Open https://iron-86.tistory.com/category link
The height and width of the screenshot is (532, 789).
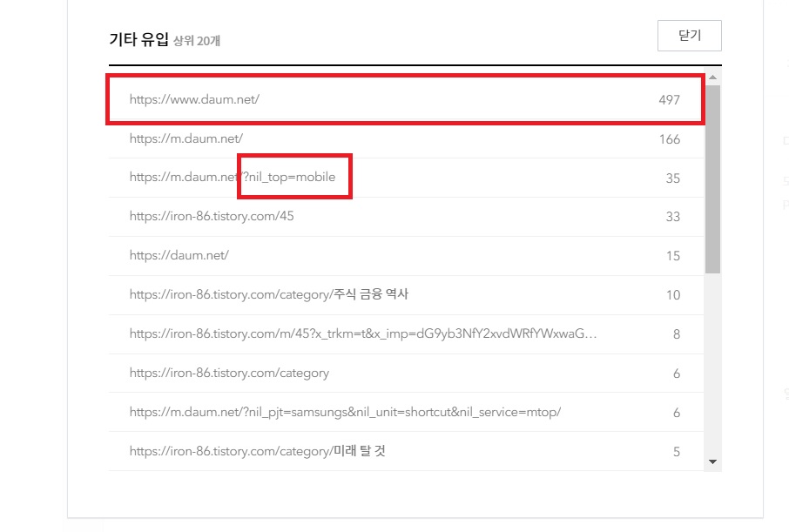click(x=229, y=373)
